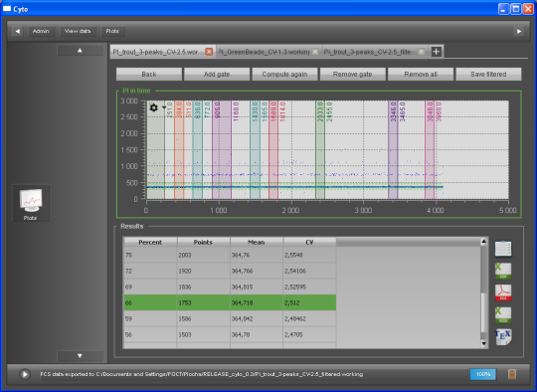Click the exit door icon at bottom right
This screenshot has height=392, width=537.
pyautogui.click(x=512, y=374)
